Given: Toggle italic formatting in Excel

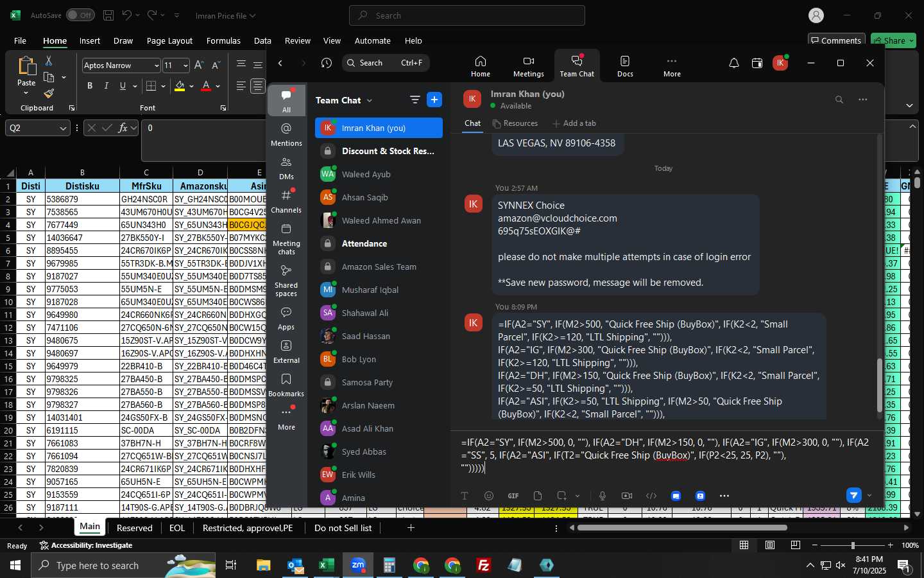Looking at the screenshot, I should pos(106,86).
